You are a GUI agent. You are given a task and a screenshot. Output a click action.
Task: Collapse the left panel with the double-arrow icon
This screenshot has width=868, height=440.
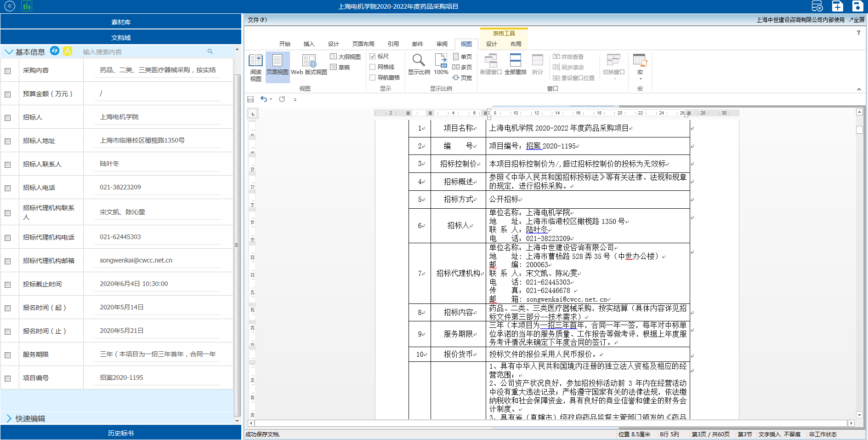10,6
